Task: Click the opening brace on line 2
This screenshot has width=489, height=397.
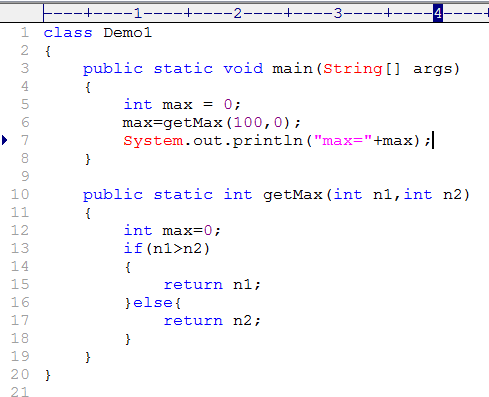Action: click(48, 51)
